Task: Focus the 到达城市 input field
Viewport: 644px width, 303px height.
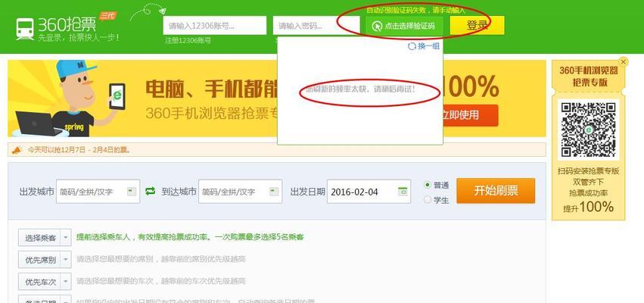Action: (240, 192)
